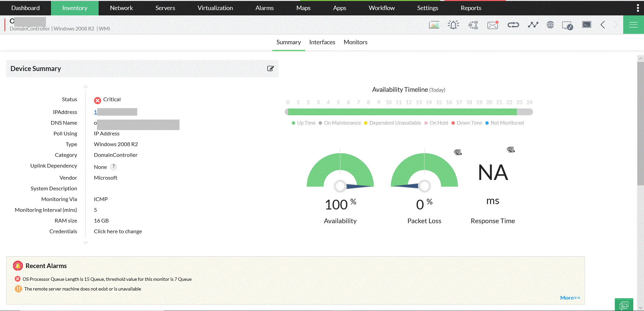Screen dimensions: 644x311
Task: Select the line graph monitoring icon
Action: point(532,24)
